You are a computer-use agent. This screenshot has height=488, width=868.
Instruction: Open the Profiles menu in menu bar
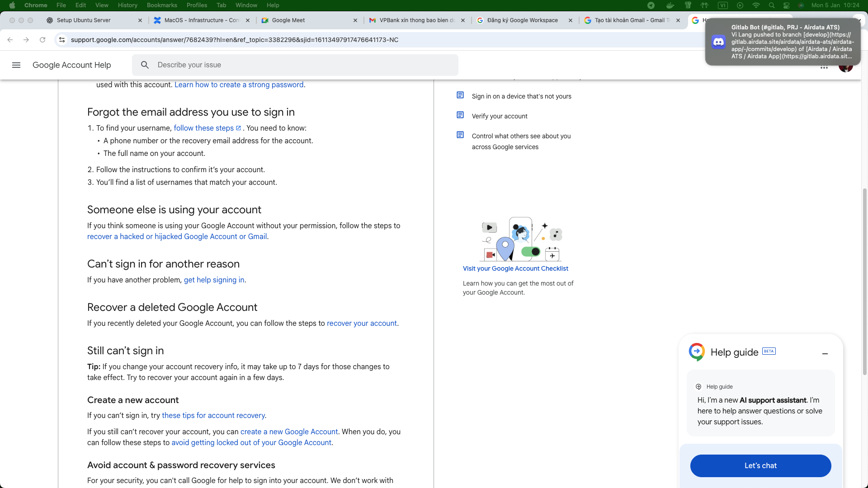197,5
